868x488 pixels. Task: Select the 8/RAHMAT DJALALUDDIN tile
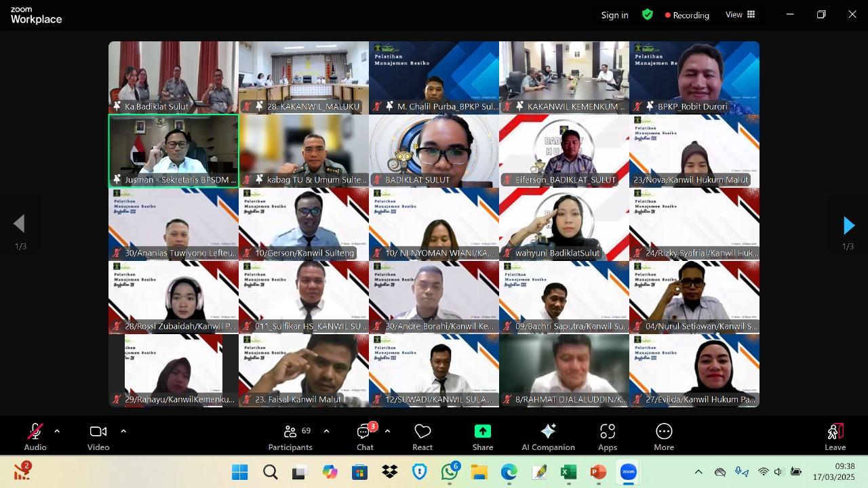[x=564, y=370]
